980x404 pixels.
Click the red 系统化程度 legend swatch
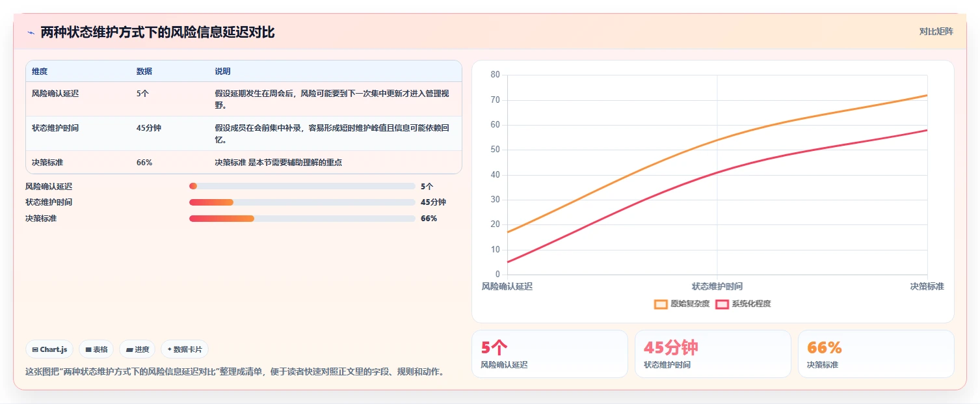[x=722, y=304]
